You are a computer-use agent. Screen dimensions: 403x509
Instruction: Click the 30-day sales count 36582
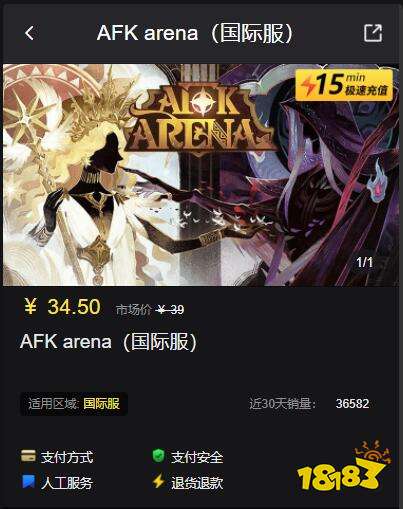point(352,404)
